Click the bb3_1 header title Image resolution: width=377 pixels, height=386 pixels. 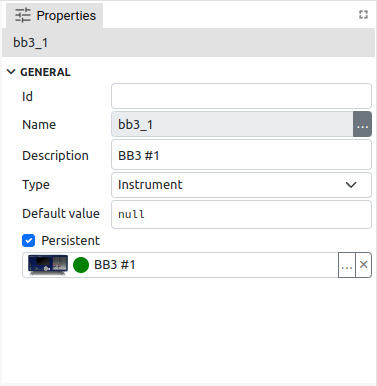point(30,43)
